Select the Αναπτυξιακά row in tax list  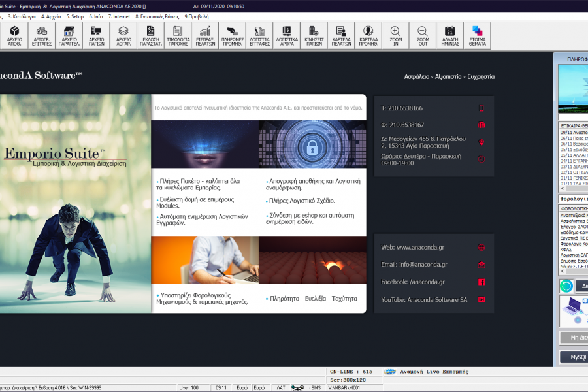pyautogui.click(x=574, y=216)
